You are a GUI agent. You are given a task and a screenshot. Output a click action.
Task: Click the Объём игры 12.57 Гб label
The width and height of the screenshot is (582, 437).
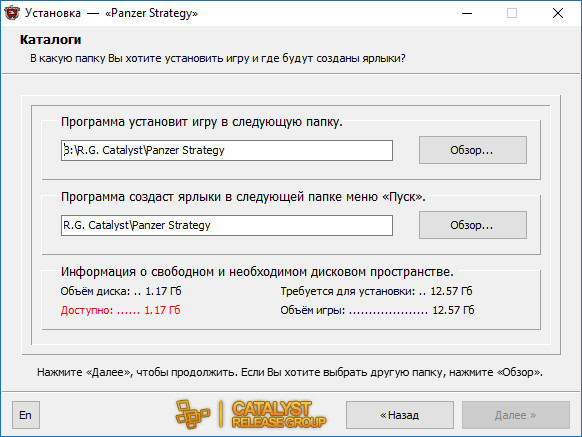pos(377,310)
